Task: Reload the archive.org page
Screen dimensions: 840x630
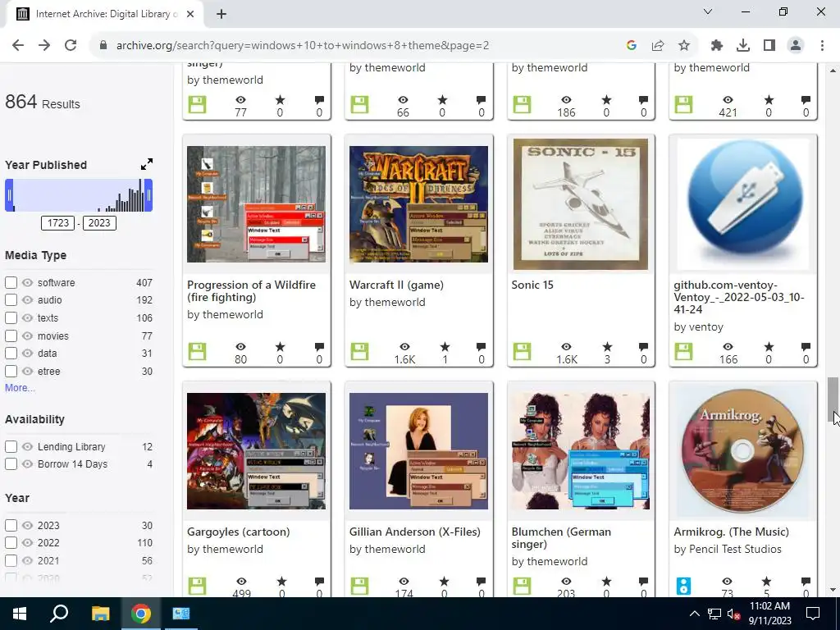Action: 71,46
